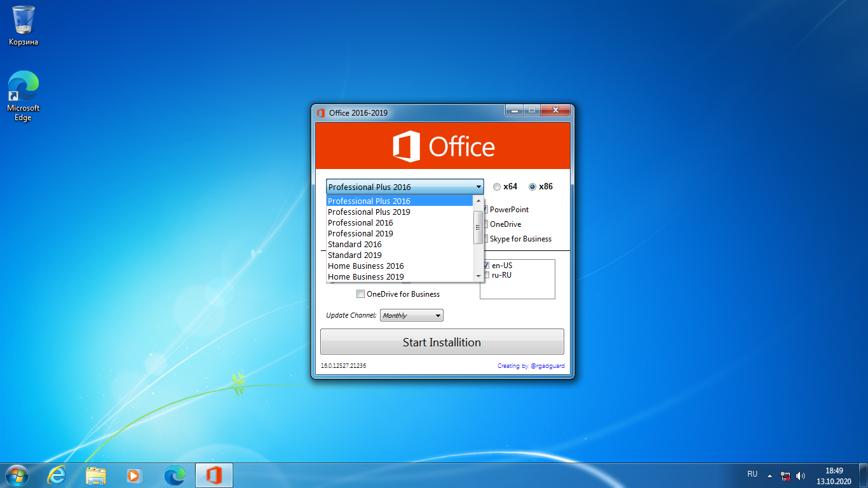Click the edition list scrollbar down arrow
The width and height of the screenshot is (868, 488).
(478, 276)
